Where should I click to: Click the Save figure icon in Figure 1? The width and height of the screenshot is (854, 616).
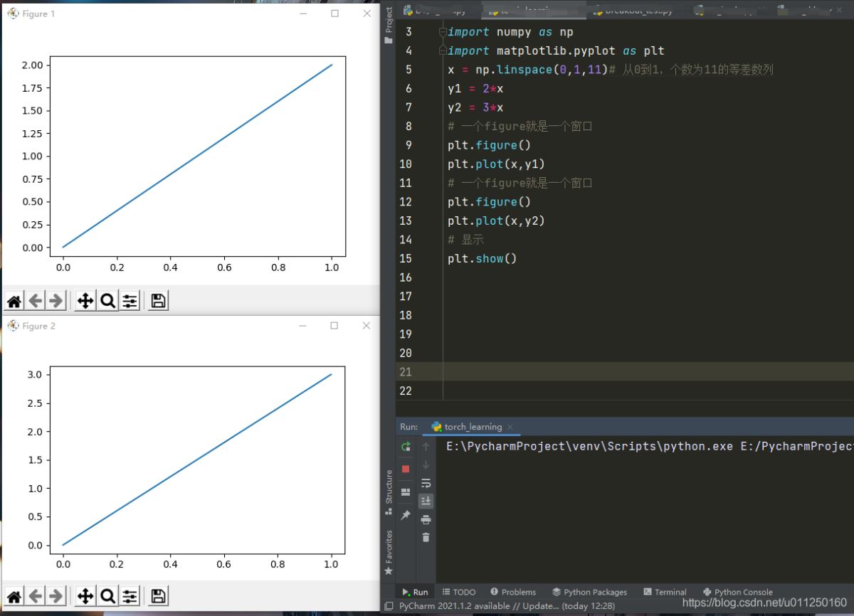click(159, 302)
